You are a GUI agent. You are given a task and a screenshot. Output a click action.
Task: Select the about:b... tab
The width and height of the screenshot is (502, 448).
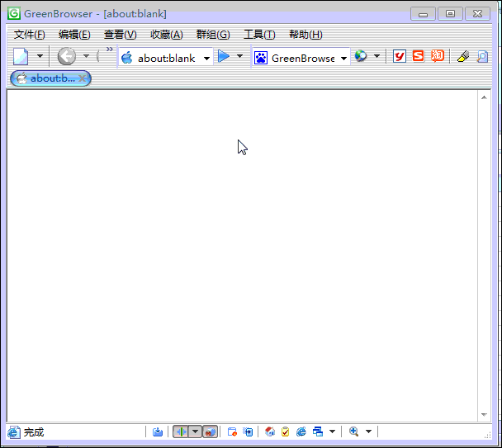pos(50,78)
